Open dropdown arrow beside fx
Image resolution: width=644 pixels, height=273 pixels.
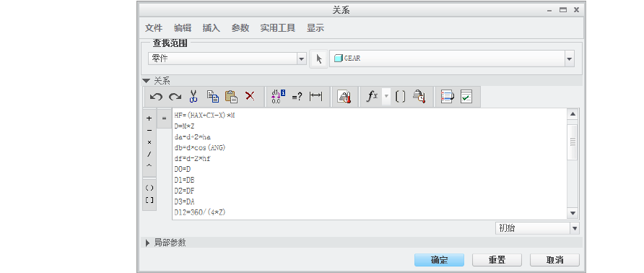pos(386,97)
